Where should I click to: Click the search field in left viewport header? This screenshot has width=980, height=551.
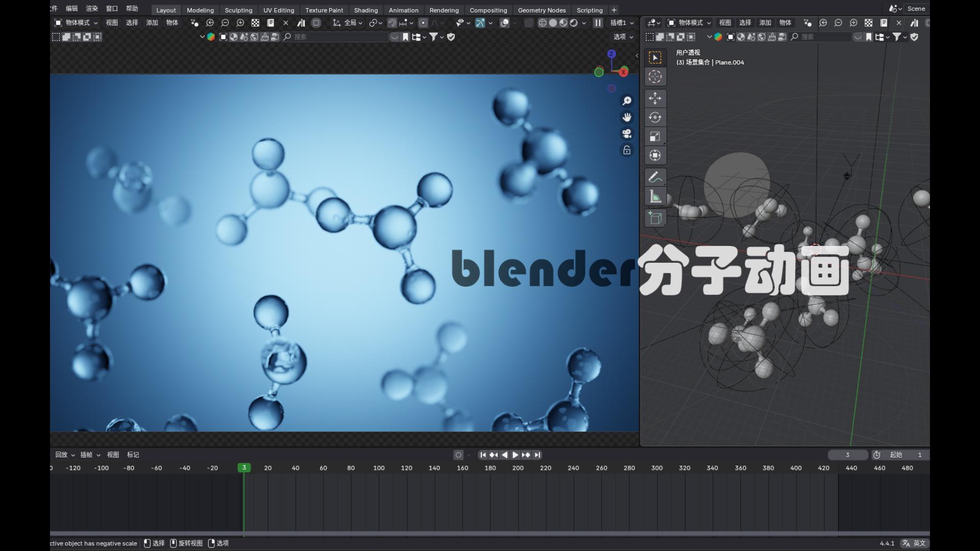click(335, 37)
